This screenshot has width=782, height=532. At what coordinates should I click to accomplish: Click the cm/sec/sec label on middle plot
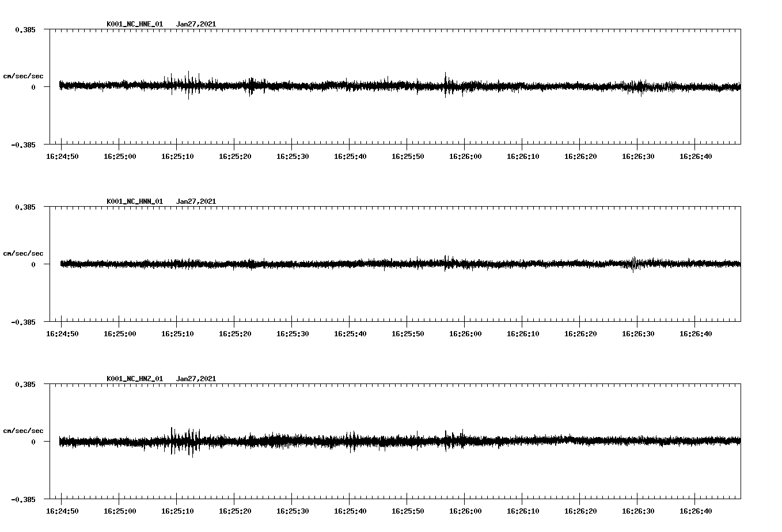pyautogui.click(x=24, y=253)
